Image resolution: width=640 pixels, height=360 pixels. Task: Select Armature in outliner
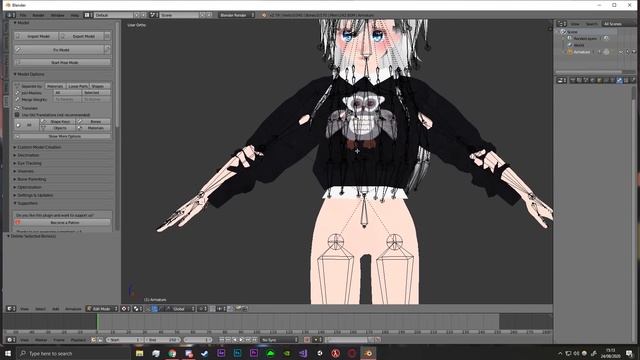[582, 52]
